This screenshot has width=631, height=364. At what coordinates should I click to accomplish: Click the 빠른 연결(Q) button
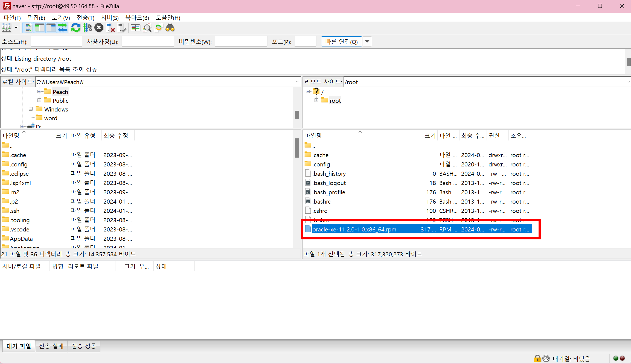pos(341,42)
